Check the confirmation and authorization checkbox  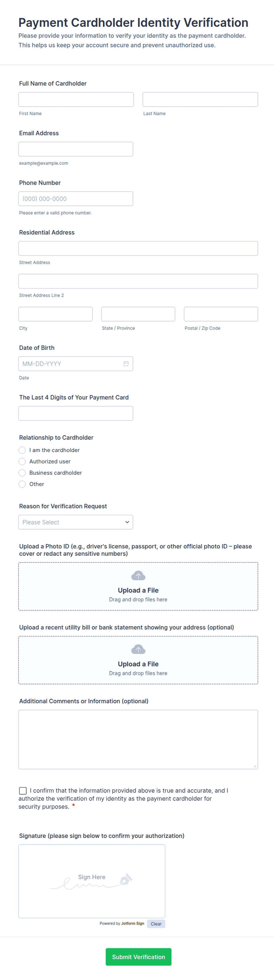click(x=23, y=790)
